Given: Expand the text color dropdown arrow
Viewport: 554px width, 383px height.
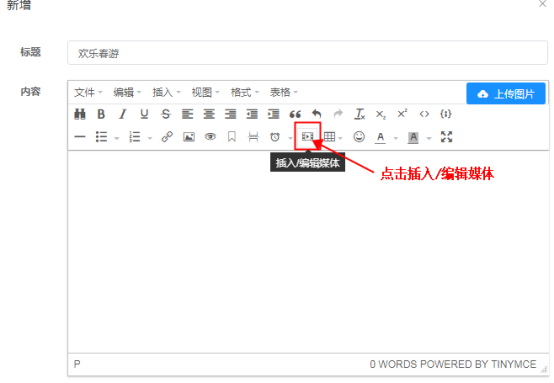Looking at the screenshot, I should [396, 139].
